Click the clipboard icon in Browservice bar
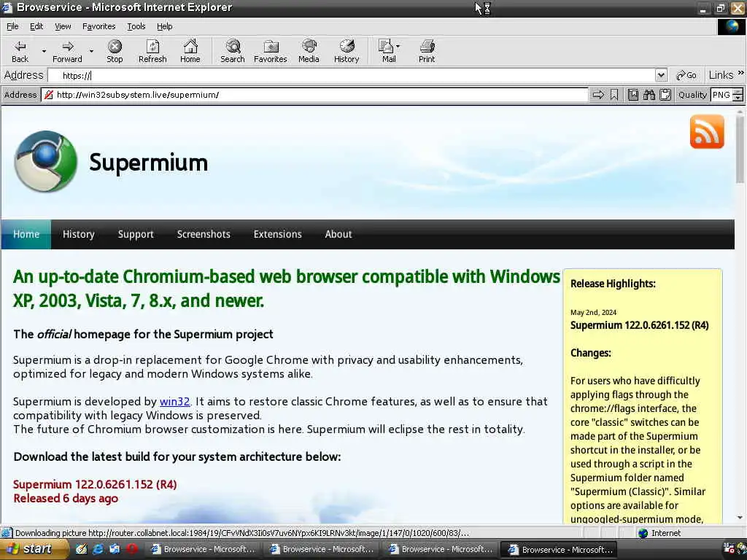The image size is (747, 560). click(x=665, y=95)
